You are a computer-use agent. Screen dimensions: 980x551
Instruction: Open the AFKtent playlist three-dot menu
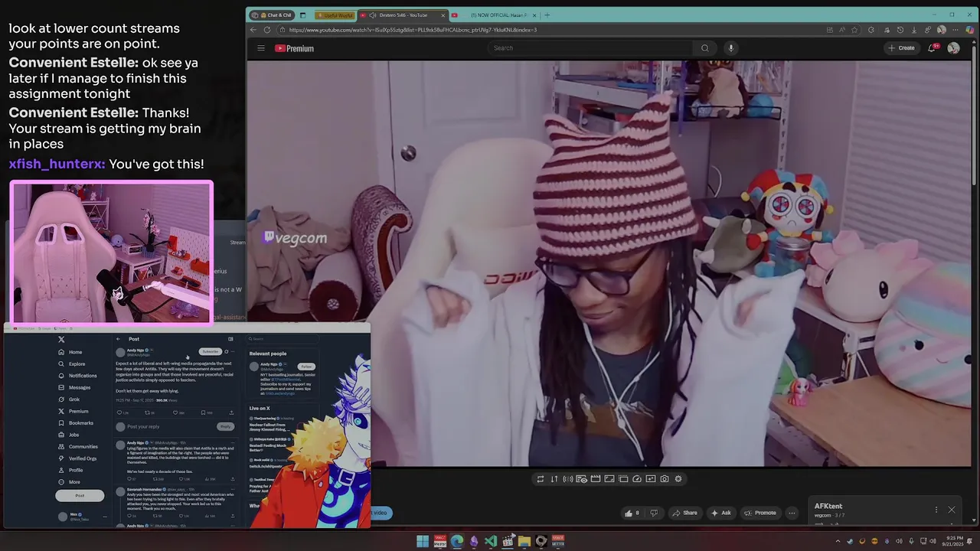[x=936, y=510]
